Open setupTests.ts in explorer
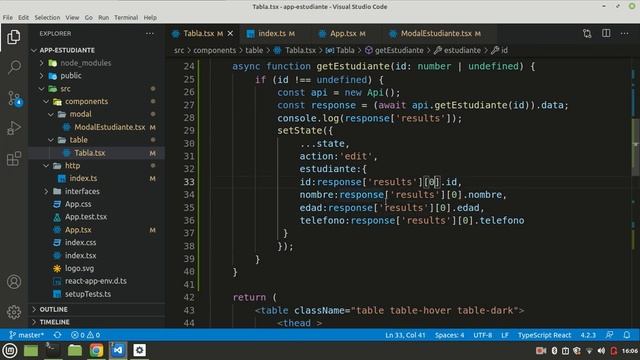Image resolution: width=640 pixels, height=360 pixels. [x=88, y=294]
